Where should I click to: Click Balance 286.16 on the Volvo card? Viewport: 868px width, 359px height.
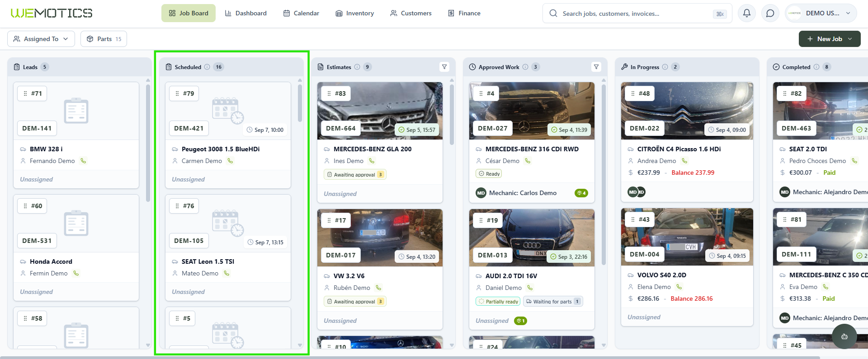(x=692, y=298)
